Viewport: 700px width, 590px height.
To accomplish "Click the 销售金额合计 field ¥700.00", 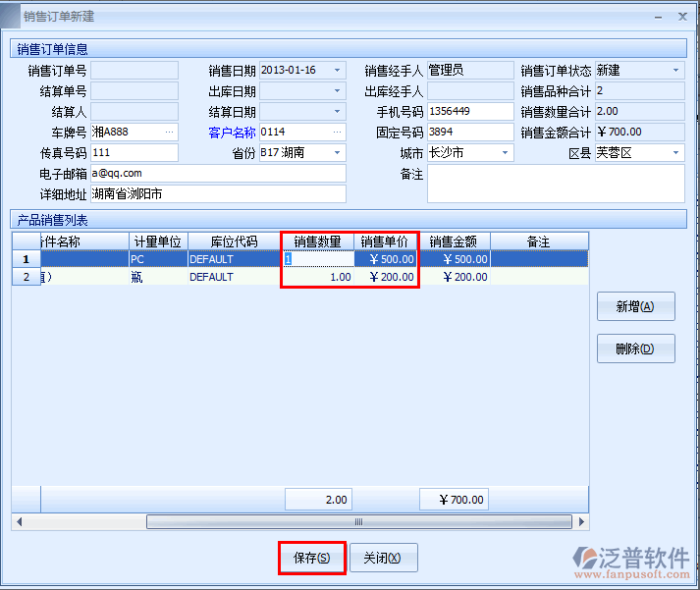I will pos(640,133).
